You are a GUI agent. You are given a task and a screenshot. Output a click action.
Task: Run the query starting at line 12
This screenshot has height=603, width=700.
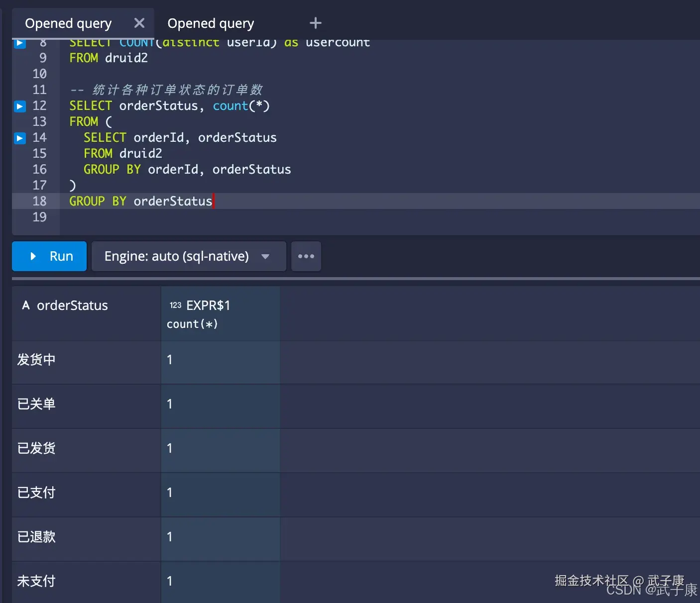pos(20,106)
